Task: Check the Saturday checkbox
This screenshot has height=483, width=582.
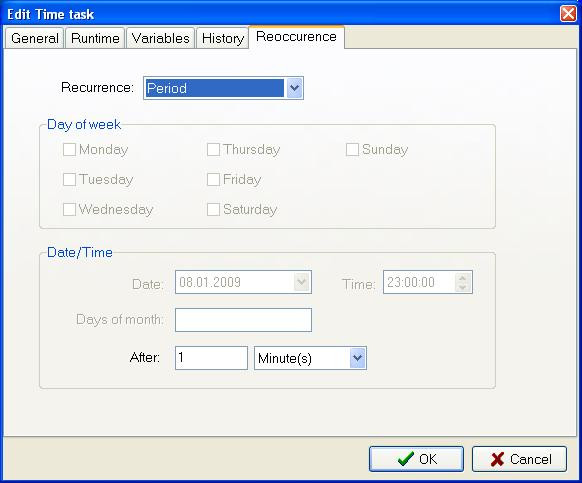Action: 213,209
